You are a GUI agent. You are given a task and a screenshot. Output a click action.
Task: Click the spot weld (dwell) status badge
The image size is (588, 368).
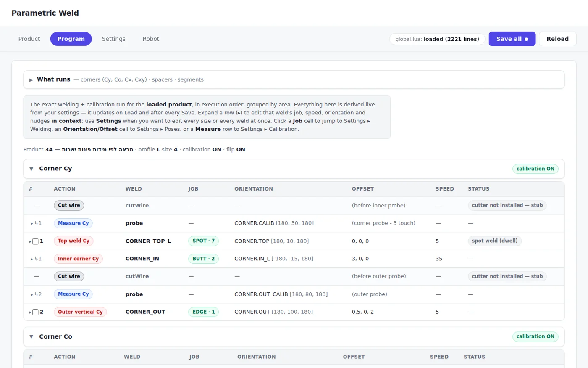pyautogui.click(x=495, y=241)
